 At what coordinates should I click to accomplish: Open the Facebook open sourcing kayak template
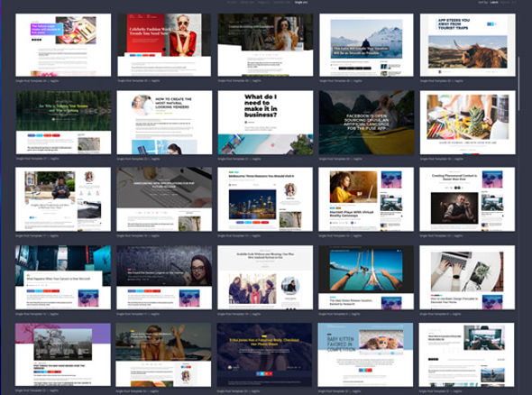click(366, 122)
